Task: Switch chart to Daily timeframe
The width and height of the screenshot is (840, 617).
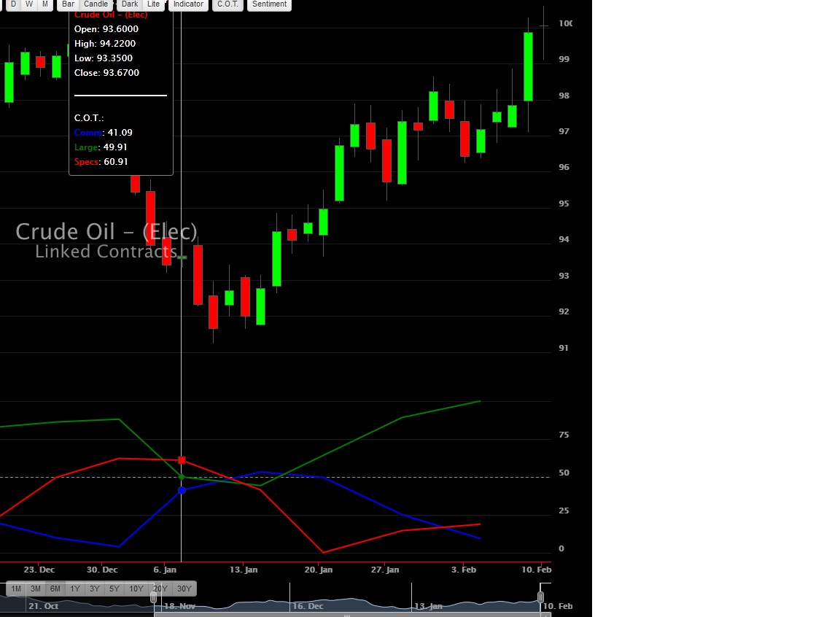Action: pyautogui.click(x=12, y=4)
